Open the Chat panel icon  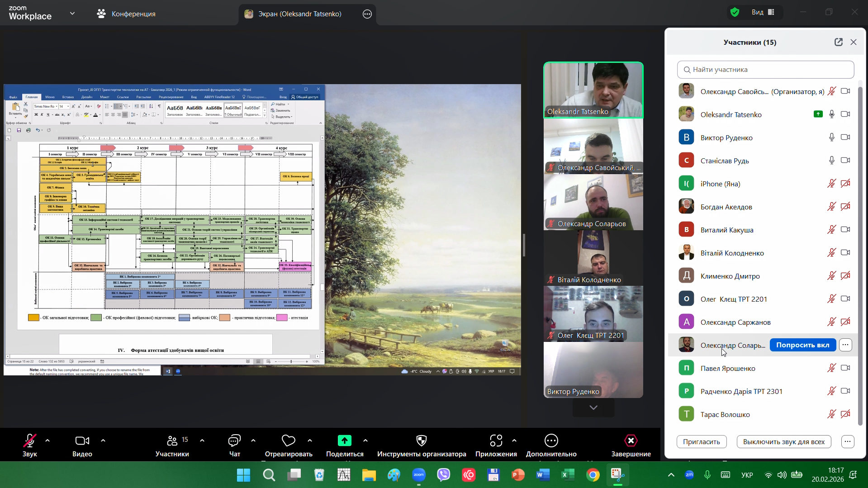(234, 441)
